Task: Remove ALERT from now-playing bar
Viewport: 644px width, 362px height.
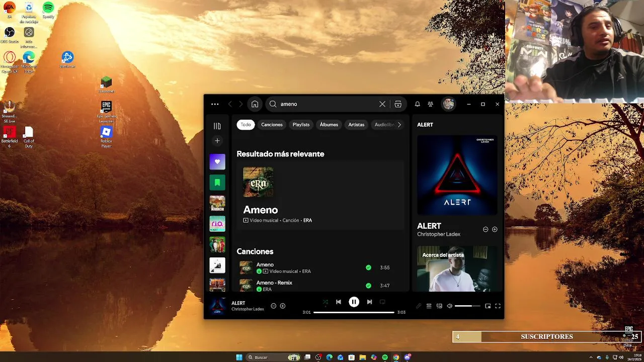Action: [x=273, y=306]
